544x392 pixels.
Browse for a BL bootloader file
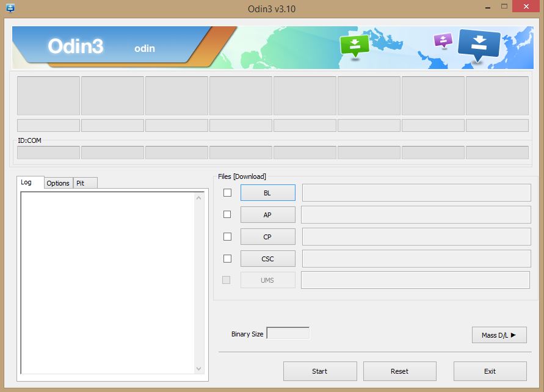[x=268, y=193]
